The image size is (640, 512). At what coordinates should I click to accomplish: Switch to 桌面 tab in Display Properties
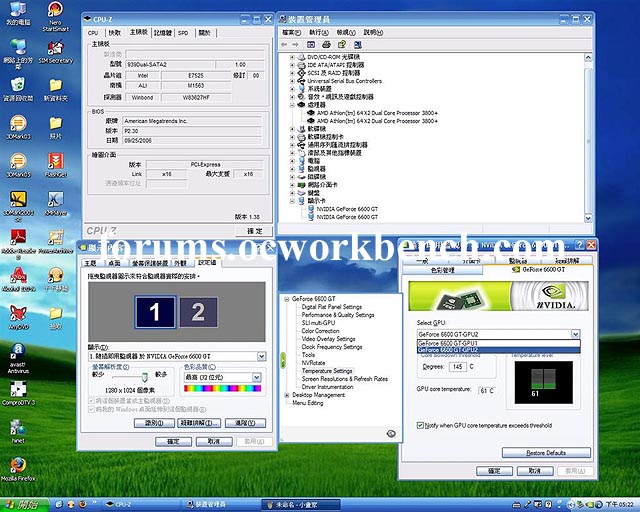click(115, 263)
